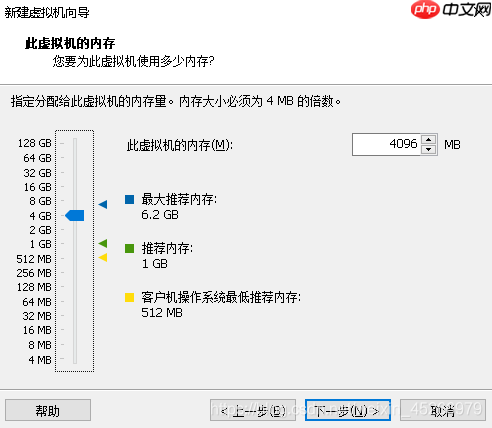Select the 16 GB slider label
492x428 pixels.
click(37, 187)
